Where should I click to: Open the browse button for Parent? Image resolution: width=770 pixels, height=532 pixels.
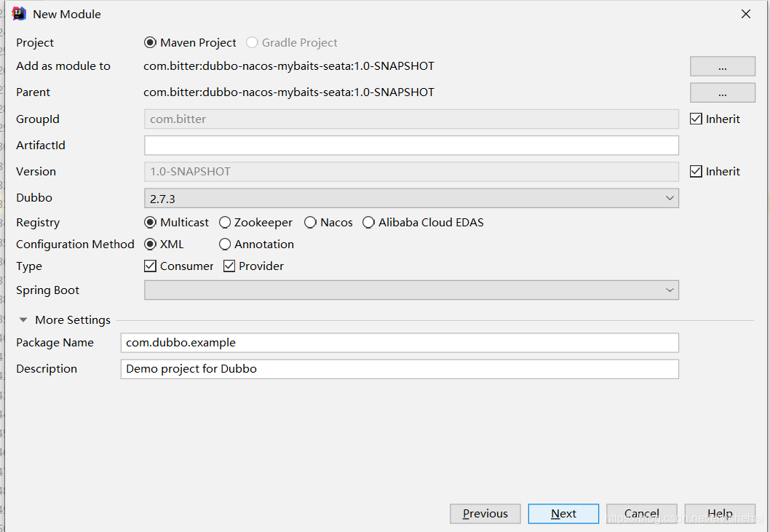(723, 92)
